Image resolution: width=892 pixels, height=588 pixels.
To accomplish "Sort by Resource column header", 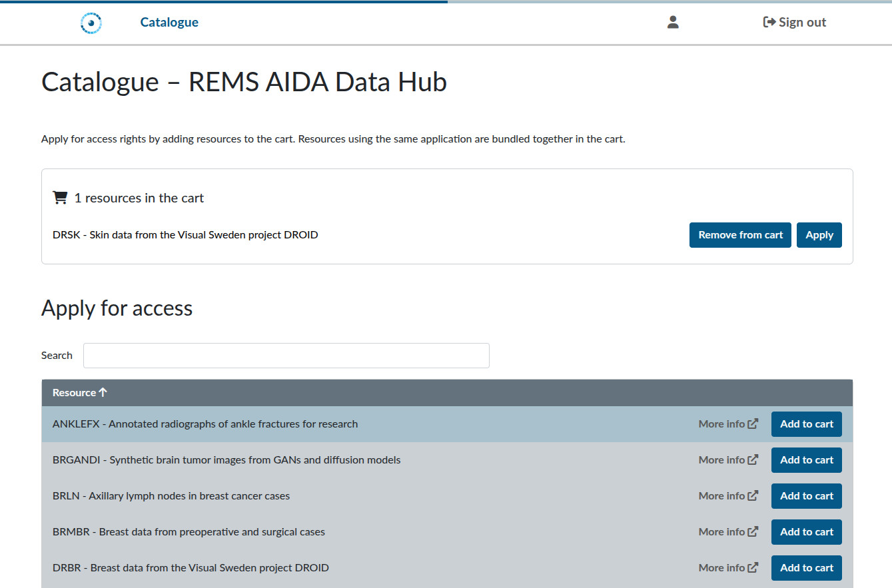I will 79,393.
